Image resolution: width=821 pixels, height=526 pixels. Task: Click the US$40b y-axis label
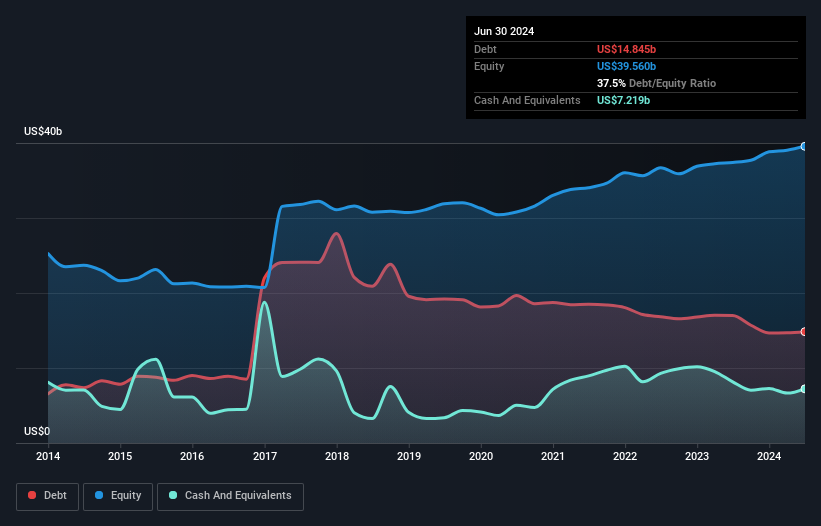click(x=43, y=131)
